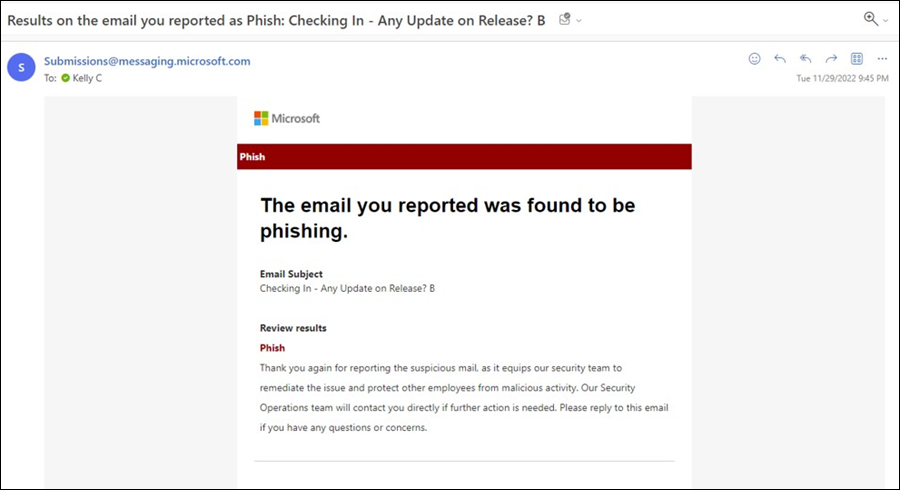Click the green presence indicator by Kelly C
This screenshot has width=900, height=490.
coord(66,78)
